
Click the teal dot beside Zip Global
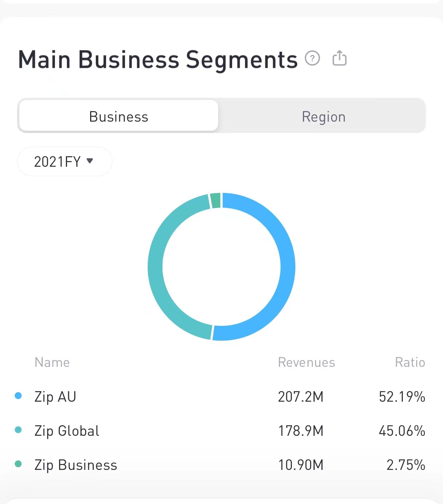(x=18, y=430)
